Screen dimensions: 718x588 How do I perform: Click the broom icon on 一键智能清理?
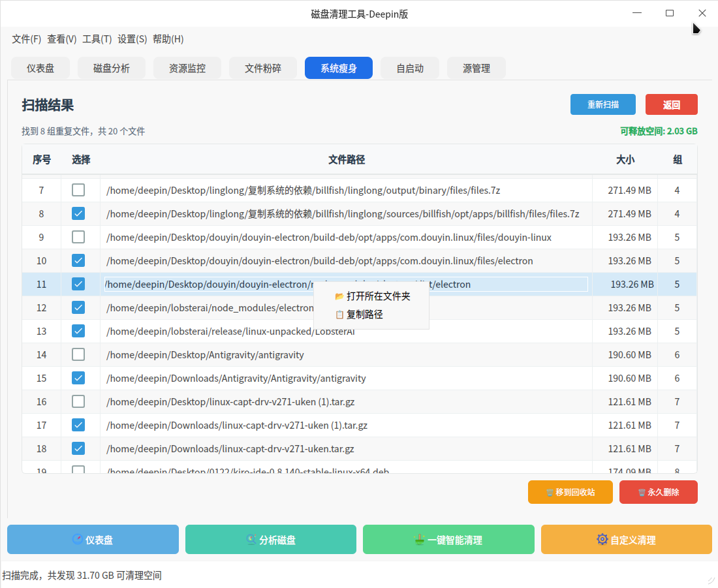[420, 540]
